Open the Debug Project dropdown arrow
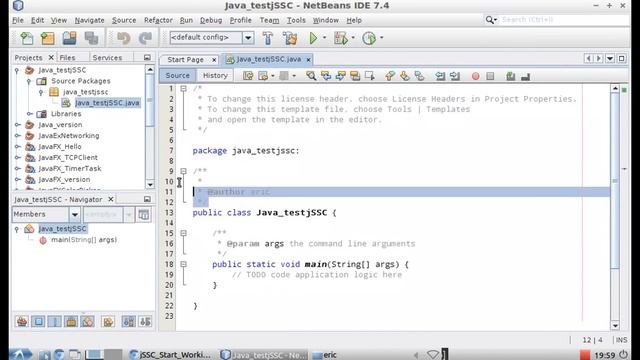This screenshot has height=360, width=640. click(353, 38)
